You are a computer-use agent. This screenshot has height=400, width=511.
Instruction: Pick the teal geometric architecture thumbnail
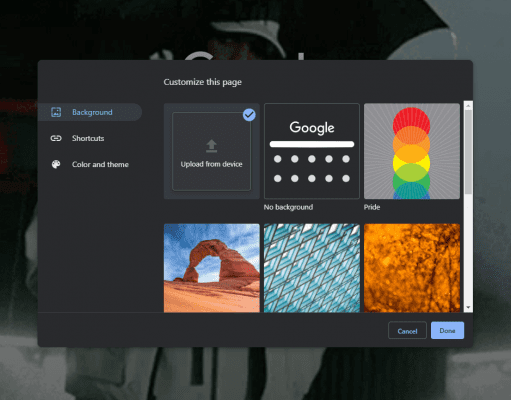click(312, 268)
